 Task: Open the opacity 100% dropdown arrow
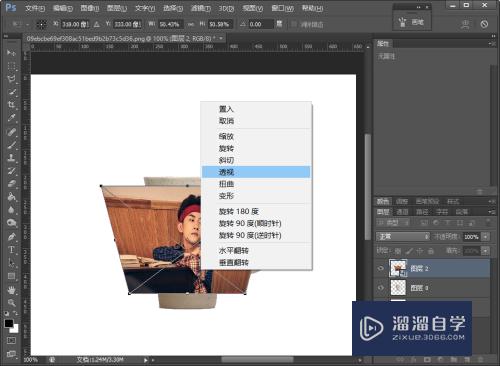pos(486,237)
